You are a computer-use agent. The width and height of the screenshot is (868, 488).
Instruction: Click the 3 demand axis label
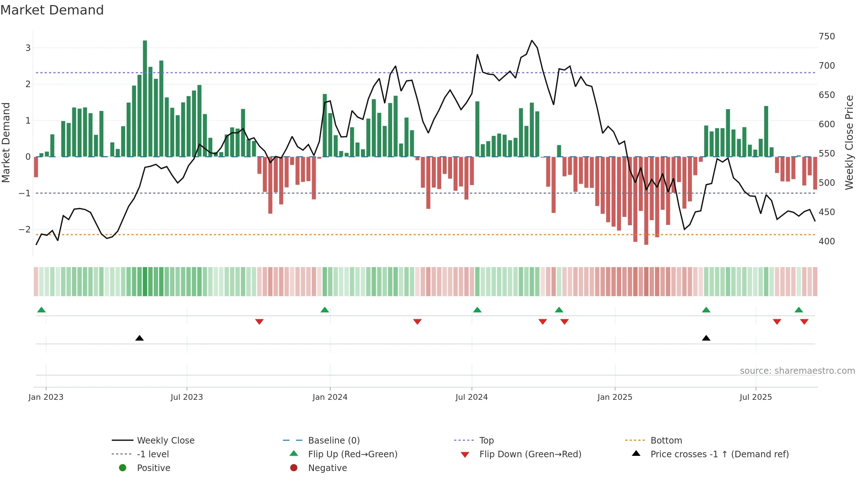pos(28,48)
